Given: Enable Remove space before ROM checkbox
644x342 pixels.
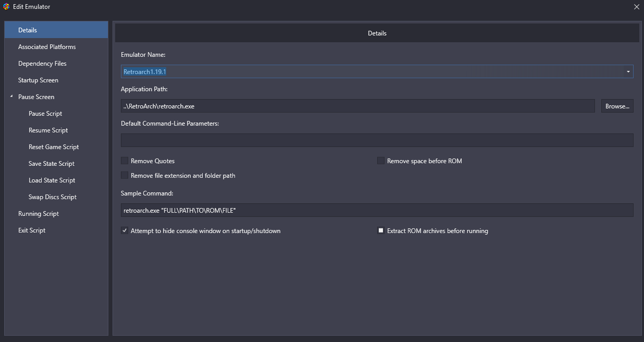Looking at the screenshot, I should pos(381,161).
